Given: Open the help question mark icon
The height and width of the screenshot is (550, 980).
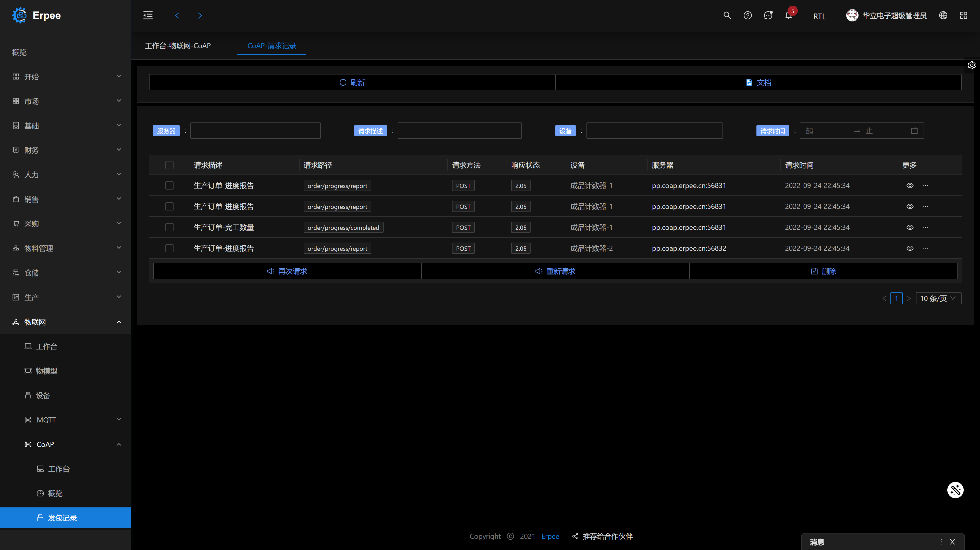Looking at the screenshot, I should pyautogui.click(x=748, y=15).
